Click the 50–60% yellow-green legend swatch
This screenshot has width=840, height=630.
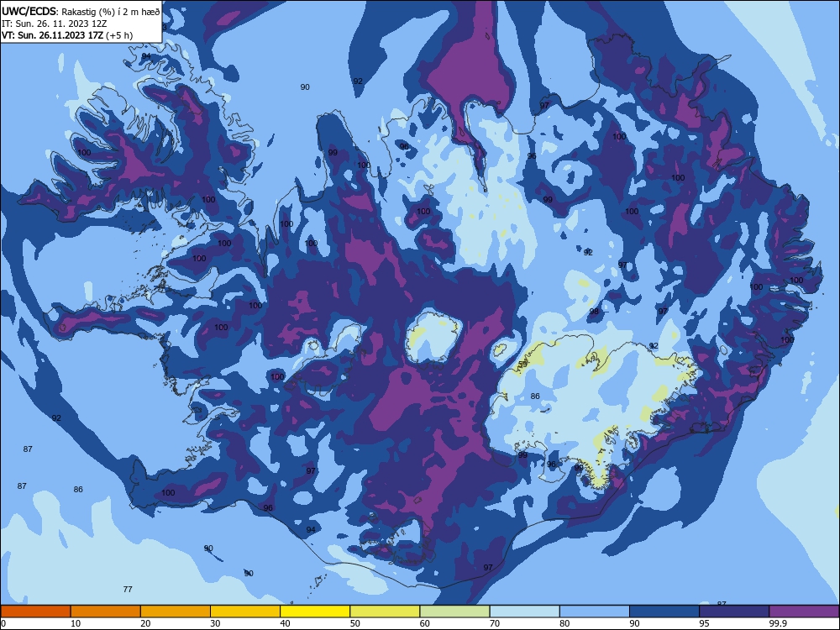[x=385, y=612]
